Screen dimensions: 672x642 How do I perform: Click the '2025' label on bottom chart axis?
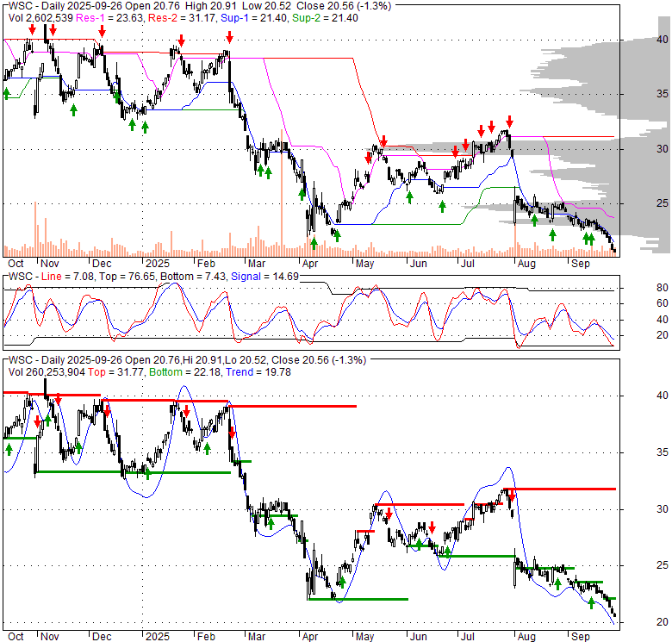click(x=158, y=637)
